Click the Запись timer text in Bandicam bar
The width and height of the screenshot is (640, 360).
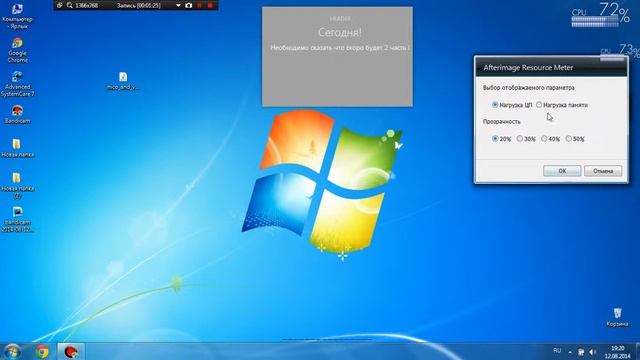click(138, 5)
